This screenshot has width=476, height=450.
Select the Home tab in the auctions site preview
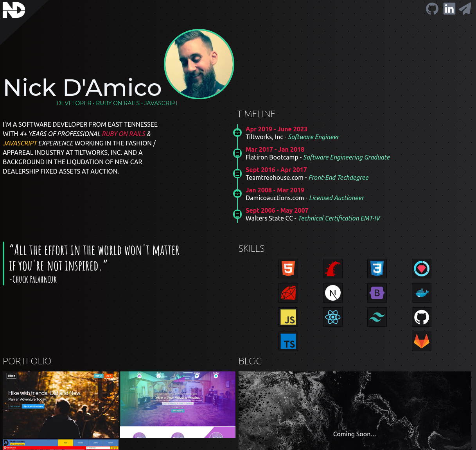[x=66, y=443]
